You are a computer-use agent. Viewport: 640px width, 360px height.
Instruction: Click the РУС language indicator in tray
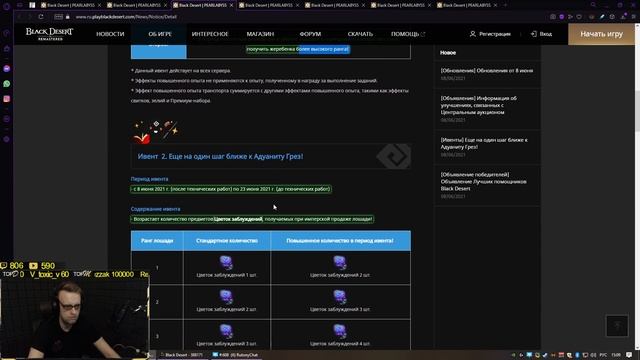(x=603, y=355)
